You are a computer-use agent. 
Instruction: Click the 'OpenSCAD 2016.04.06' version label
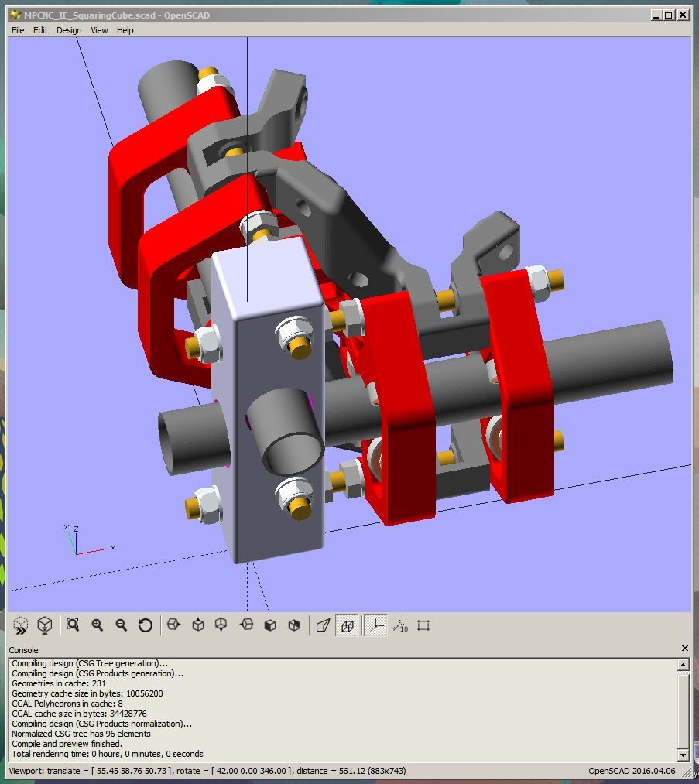coord(632,771)
